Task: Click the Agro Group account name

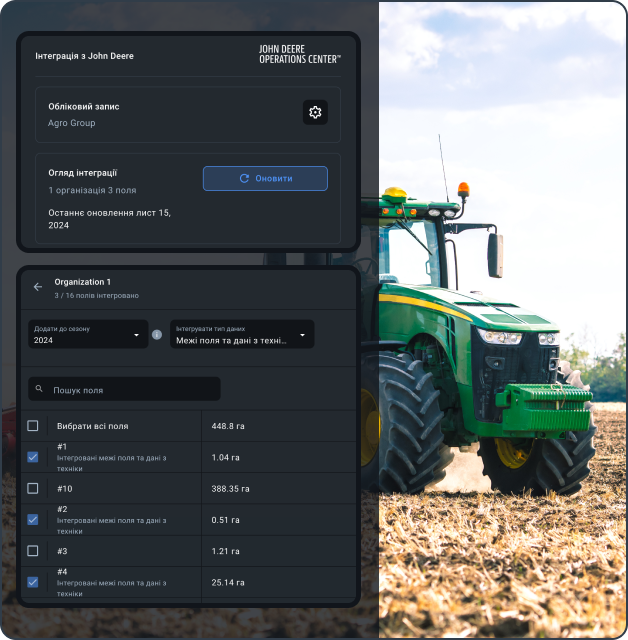Action: point(71,123)
